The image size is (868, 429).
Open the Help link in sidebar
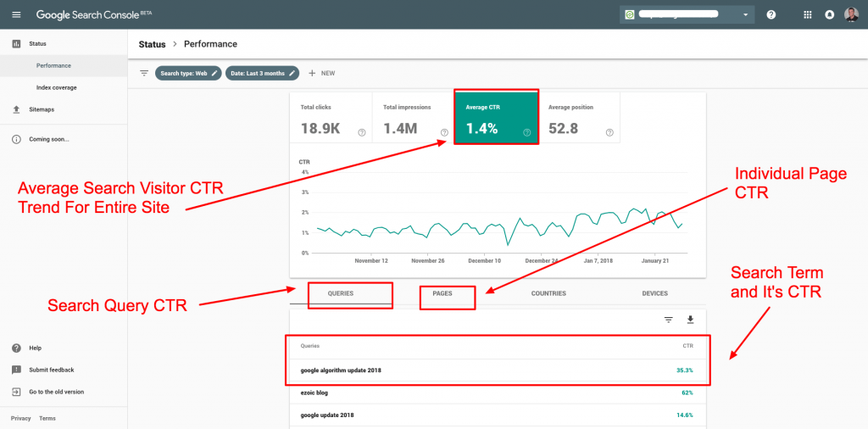click(x=36, y=348)
